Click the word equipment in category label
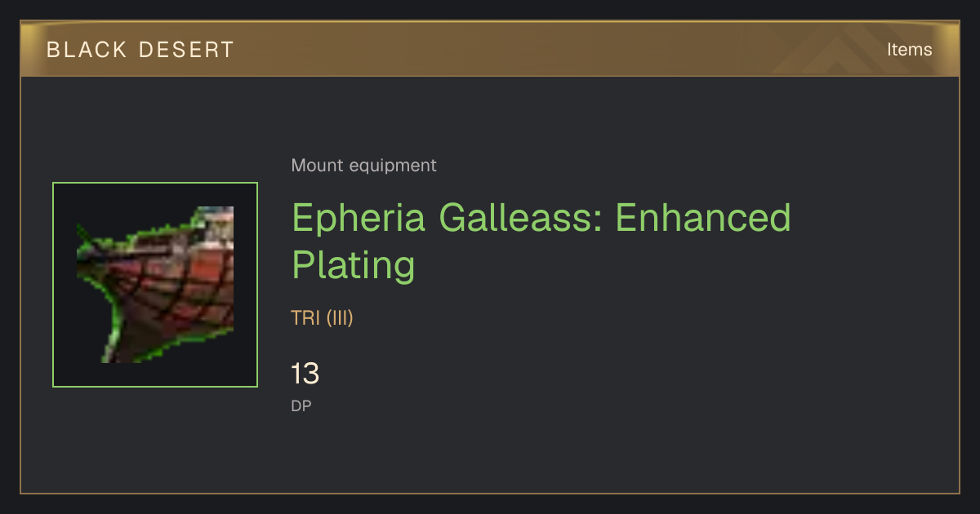The image size is (980, 514). tap(393, 166)
